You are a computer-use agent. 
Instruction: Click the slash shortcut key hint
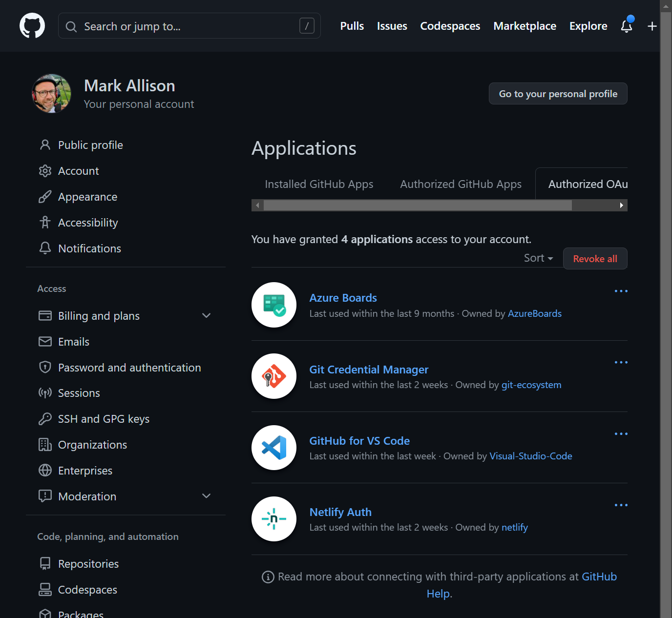click(x=307, y=26)
